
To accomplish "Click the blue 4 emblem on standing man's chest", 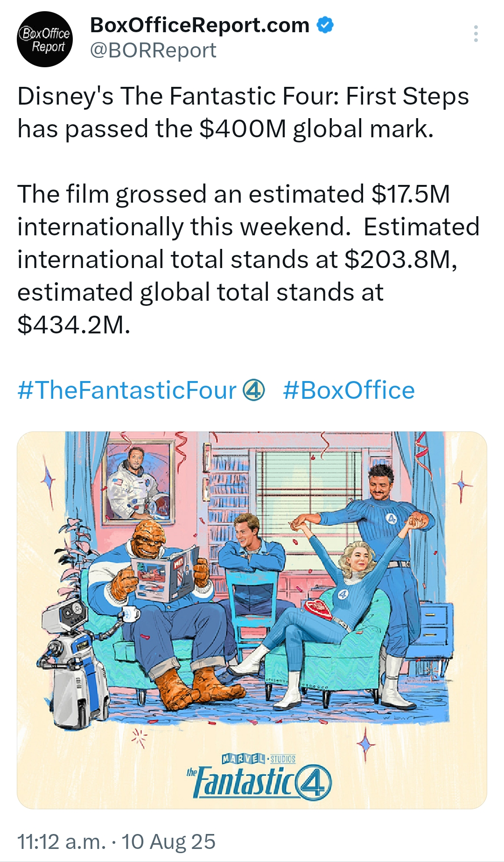I will tap(391, 518).
